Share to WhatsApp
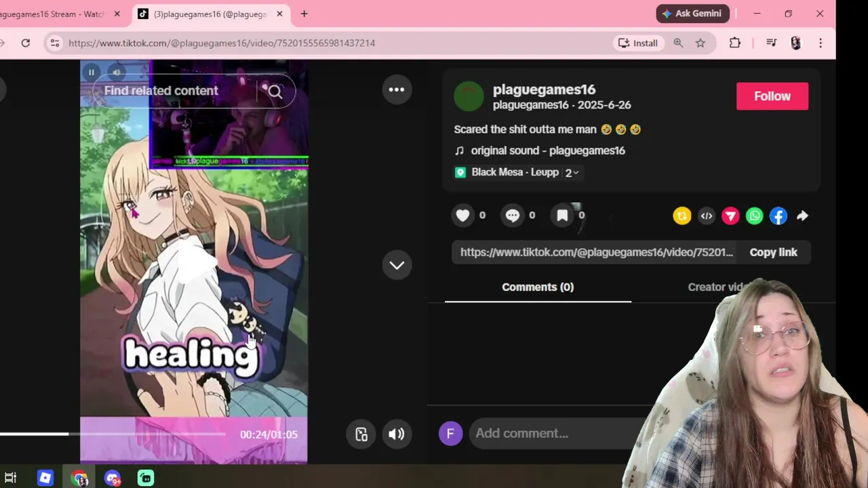 [755, 216]
